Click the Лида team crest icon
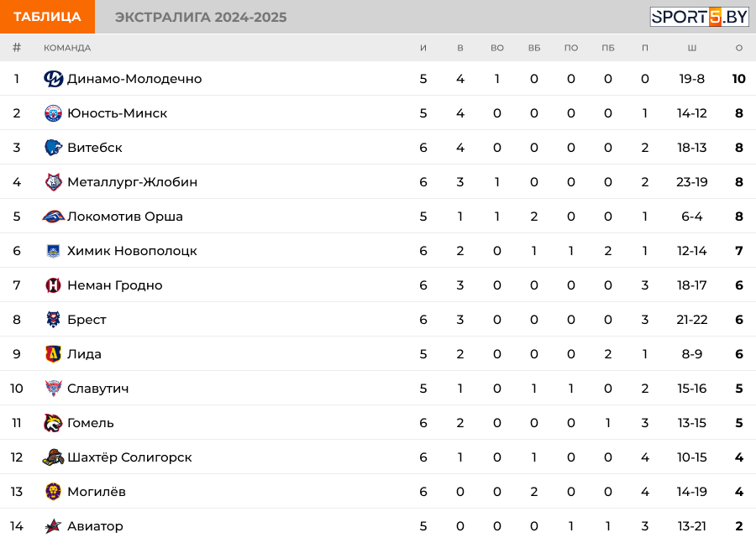Image resolution: width=756 pixels, height=543 pixels. (54, 354)
